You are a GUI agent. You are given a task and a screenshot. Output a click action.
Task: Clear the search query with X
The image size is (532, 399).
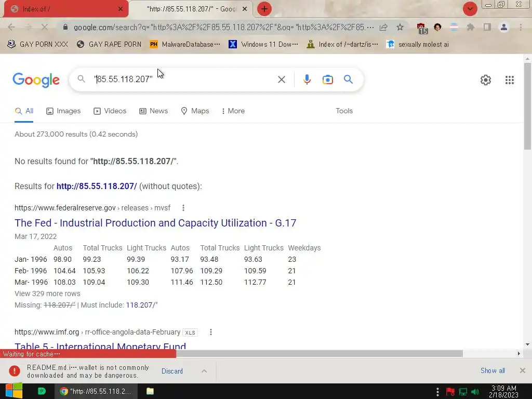tap(281, 79)
